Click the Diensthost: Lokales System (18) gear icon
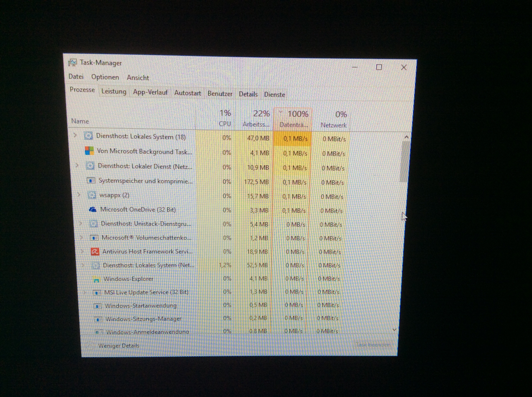This screenshot has height=397, width=532. (x=88, y=136)
